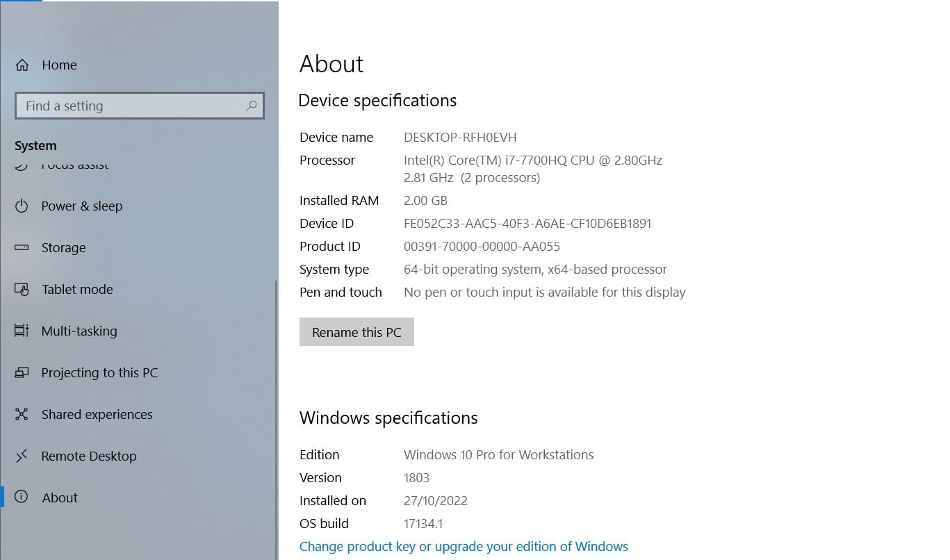Click the Power & sleep icon
Image resolution: width=950 pixels, height=560 pixels.
22,206
